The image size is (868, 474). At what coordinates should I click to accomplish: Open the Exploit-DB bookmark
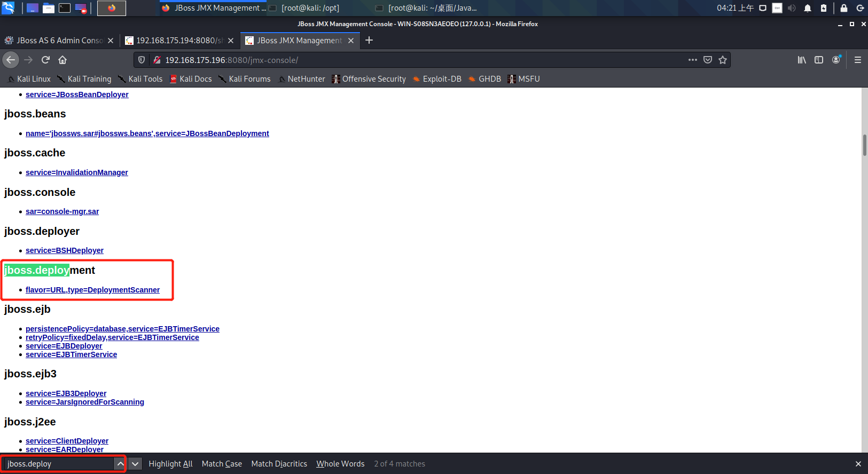pos(441,79)
